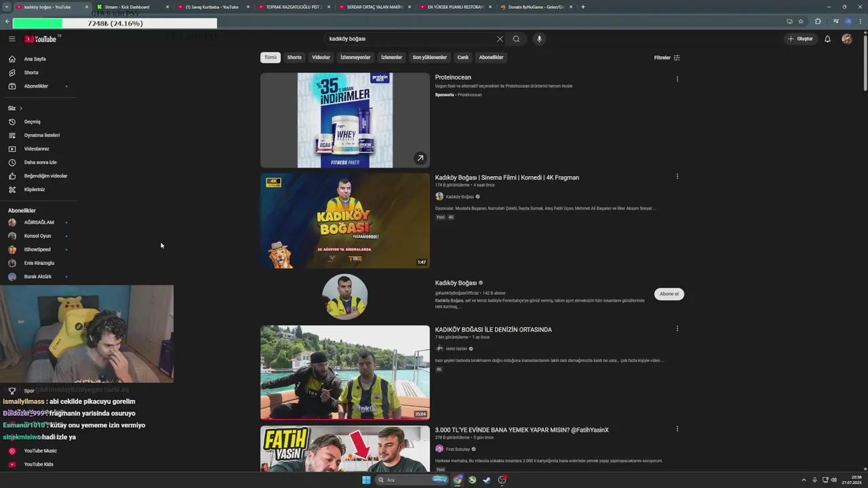Open the account avatar menu
This screenshot has height=488, width=868.
[x=846, y=39]
